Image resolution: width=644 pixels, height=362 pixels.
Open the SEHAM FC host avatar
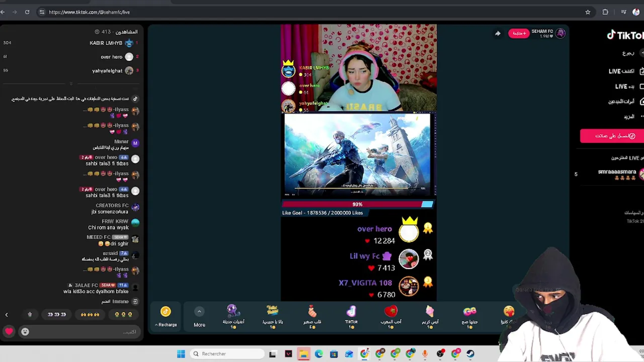point(560,34)
